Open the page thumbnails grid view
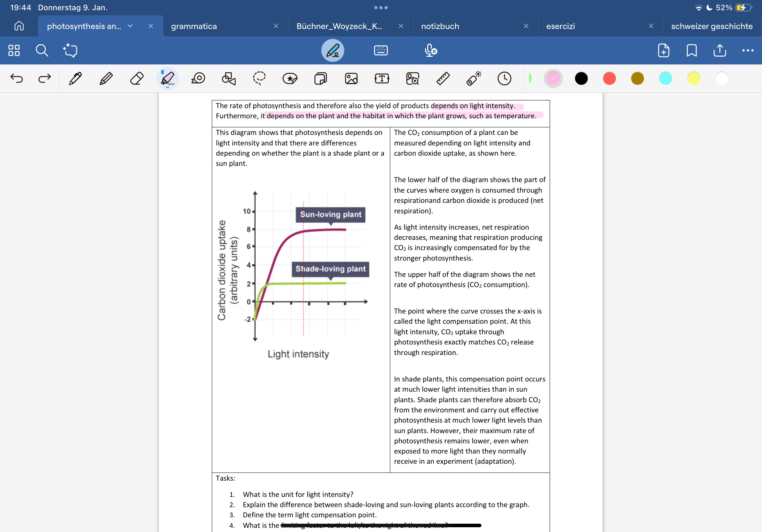The width and height of the screenshot is (762, 532). click(14, 50)
